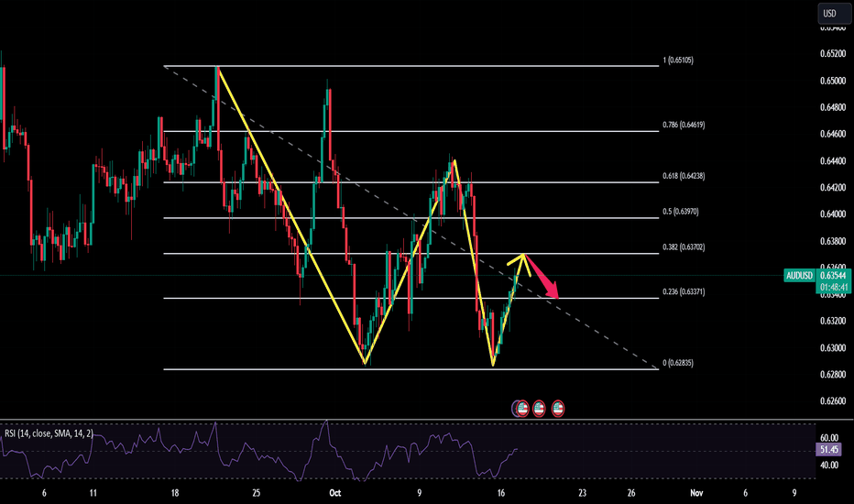This screenshot has width=854, height=504.
Task: Click the RSI value 51.45 label
Action: click(828, 450)
